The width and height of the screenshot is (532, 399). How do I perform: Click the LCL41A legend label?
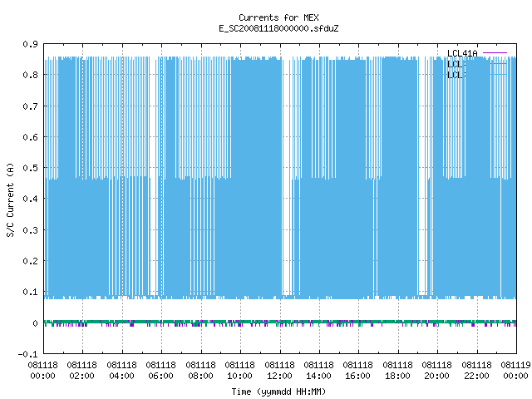coord(462,53)
